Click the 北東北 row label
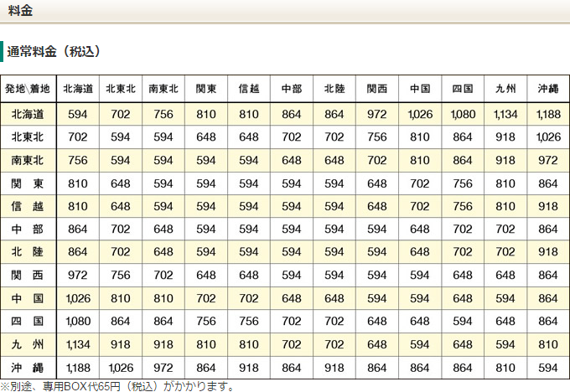 point(28,137)
